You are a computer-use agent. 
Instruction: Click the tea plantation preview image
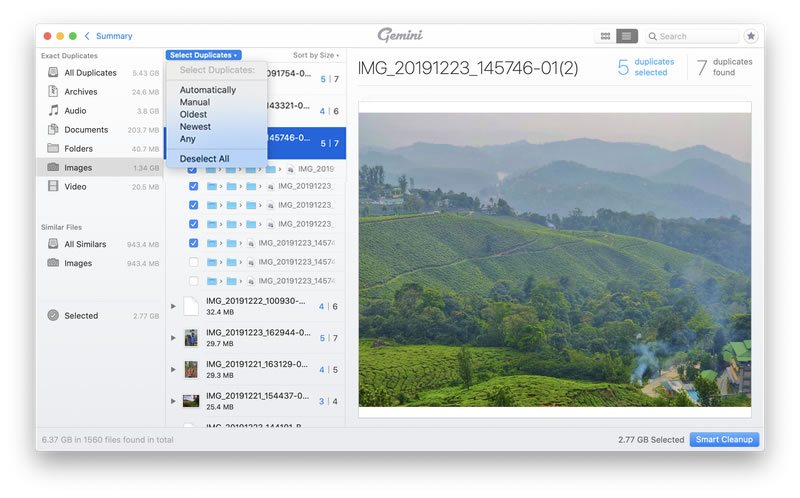coord(554,260)
